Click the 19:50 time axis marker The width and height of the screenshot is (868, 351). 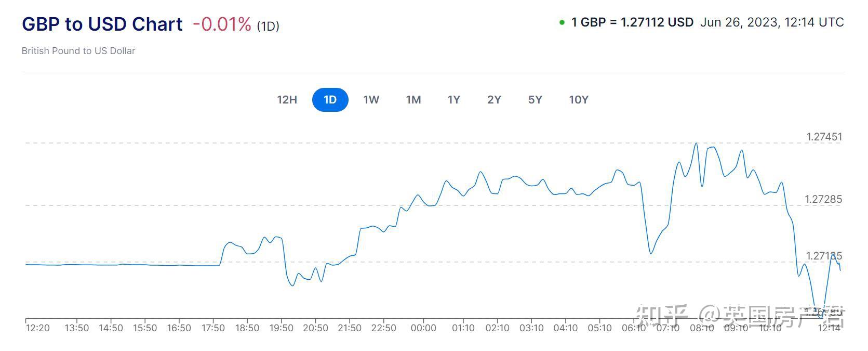coord(282,328)
